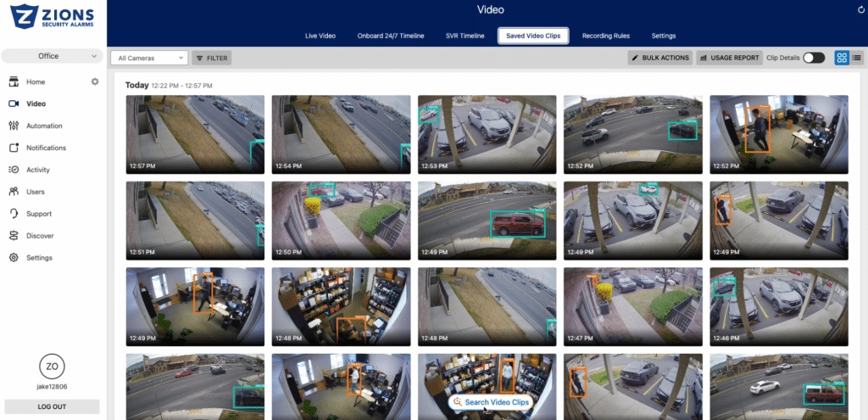Image resolution: width=868 pixels, height=420 pixels.
Task: Click the Activity icon in sidebar
Action: [14, 170]
